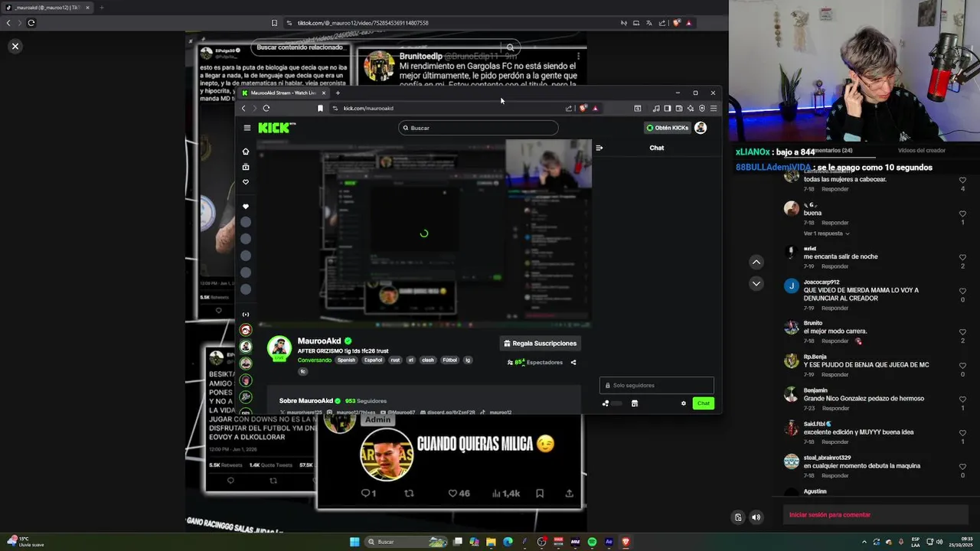This screenshot has width=980, height=551.
Task: Open Brave Leo AI icon in Kick window
Action: (x=691, y=108)
